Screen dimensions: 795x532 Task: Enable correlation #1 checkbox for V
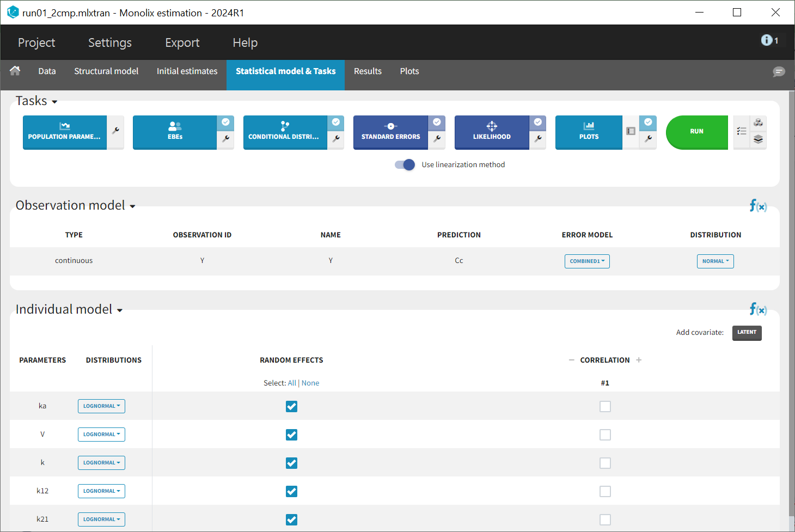coord(605,435)
